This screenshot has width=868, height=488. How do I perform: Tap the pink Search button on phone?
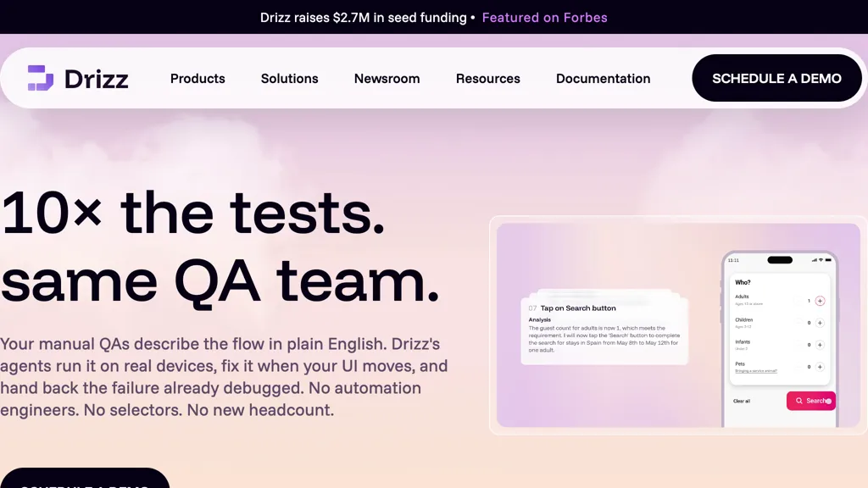(811, 401)
